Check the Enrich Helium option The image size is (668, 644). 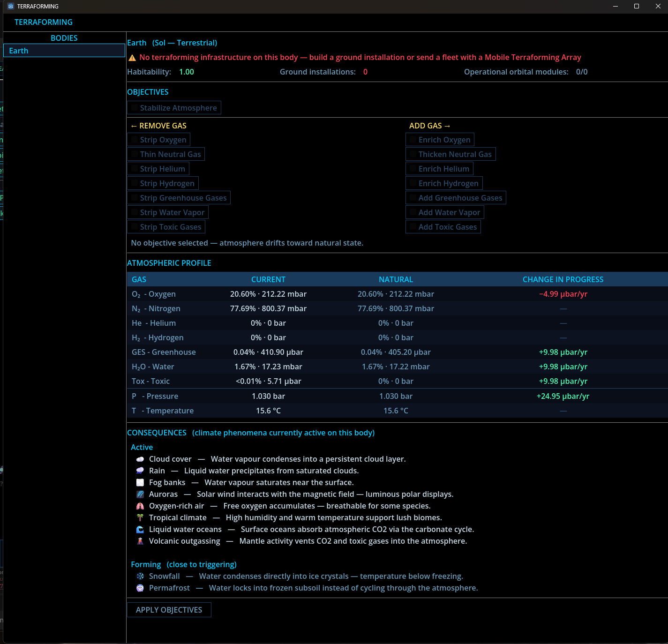(x=439, y=169)
